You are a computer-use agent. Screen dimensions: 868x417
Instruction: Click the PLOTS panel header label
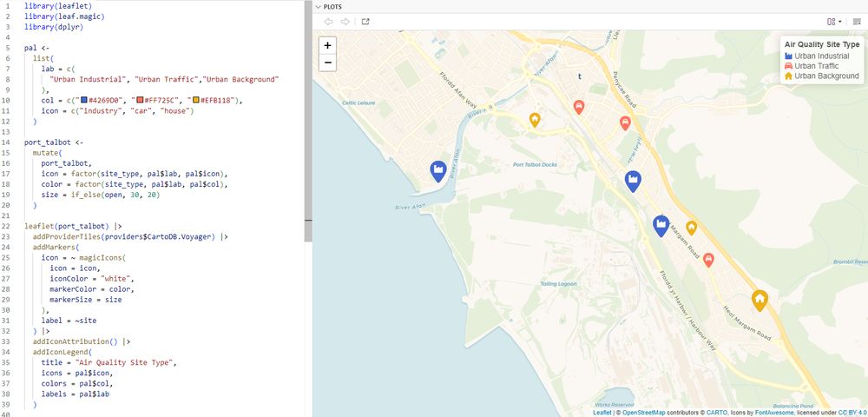[x=332, y=7]
